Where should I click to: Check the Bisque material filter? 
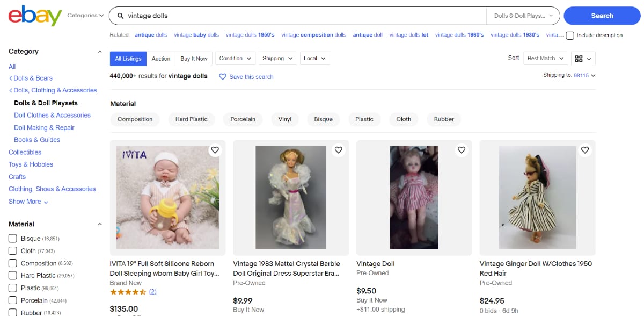[12, 238]
